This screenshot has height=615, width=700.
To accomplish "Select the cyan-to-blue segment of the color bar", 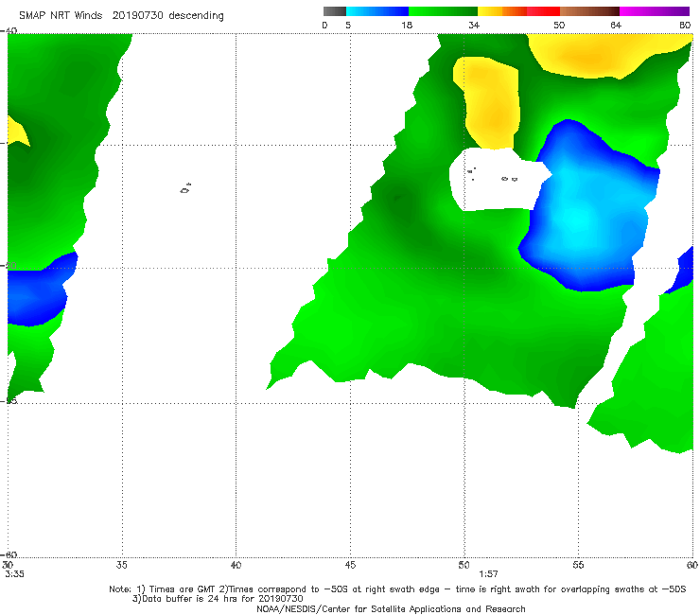I will (x=377, y=11).
